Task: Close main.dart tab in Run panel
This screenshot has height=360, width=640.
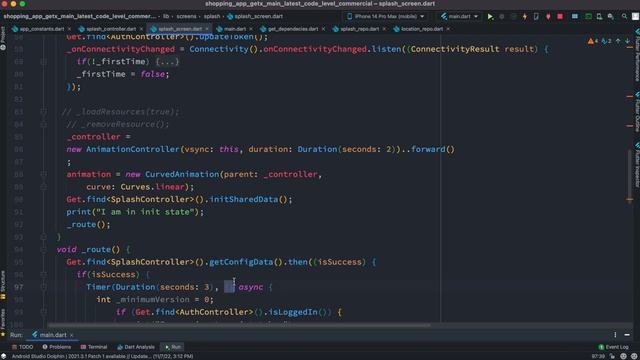Action: click(x=71, y=335)
